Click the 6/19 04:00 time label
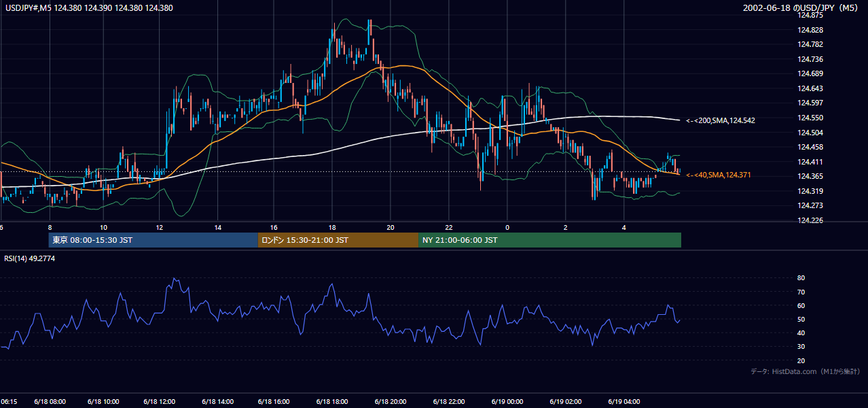This screenshot has height=408, width=868. (625, 402)
